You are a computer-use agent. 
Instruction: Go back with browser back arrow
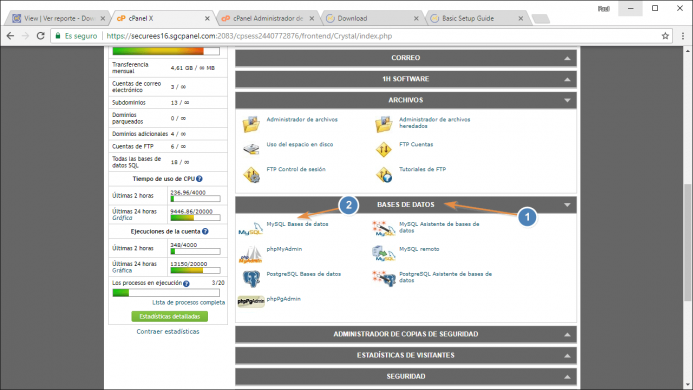click(x=10, y=36)
